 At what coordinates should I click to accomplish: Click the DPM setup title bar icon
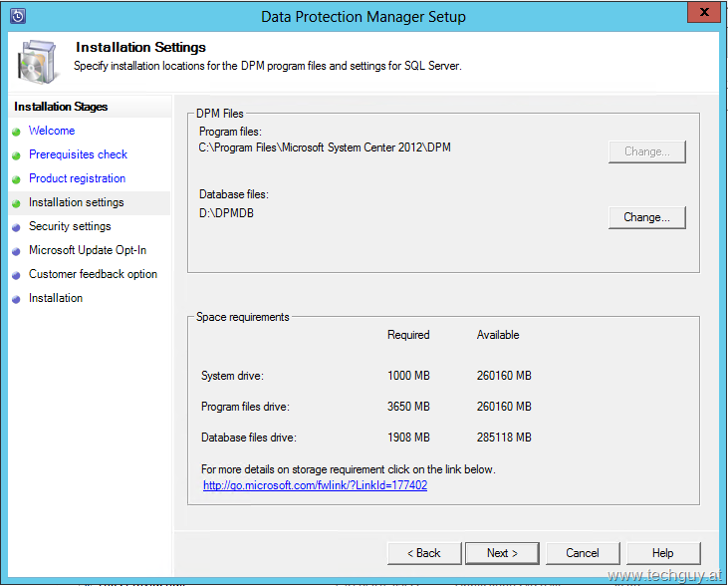click(x=18, y=16)
